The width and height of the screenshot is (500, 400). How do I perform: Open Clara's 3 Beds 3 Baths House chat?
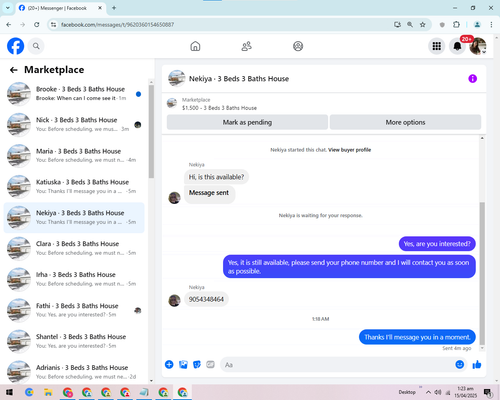(x=74, y=249)
